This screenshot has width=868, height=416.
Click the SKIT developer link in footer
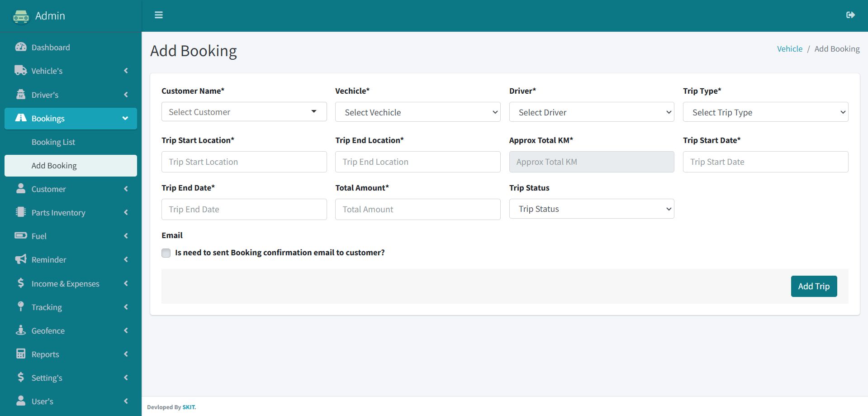188,407
